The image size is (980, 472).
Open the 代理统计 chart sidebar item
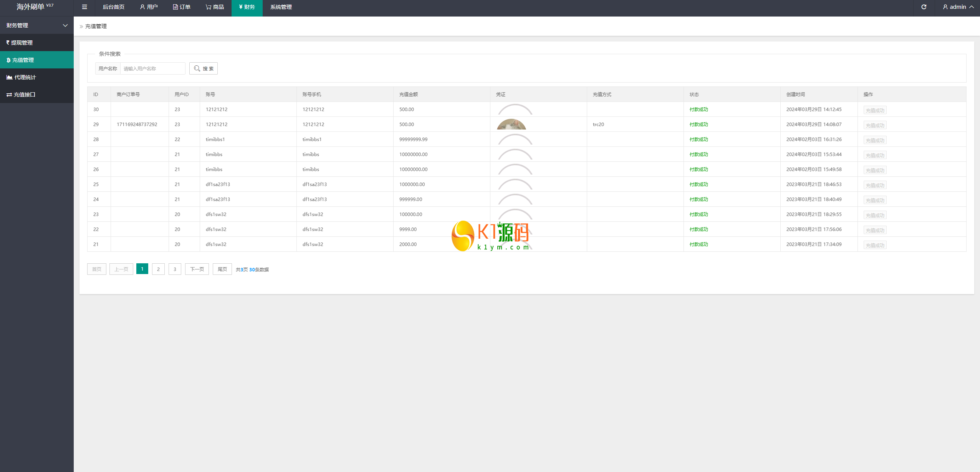(25, 77)
